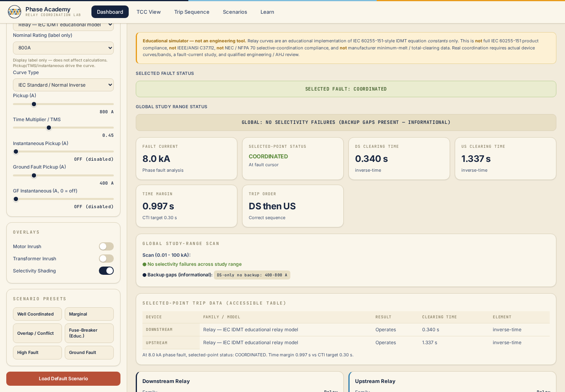Click the 0.997 s time margin value
Screen dimensions: 565x392
pos(158,206)
